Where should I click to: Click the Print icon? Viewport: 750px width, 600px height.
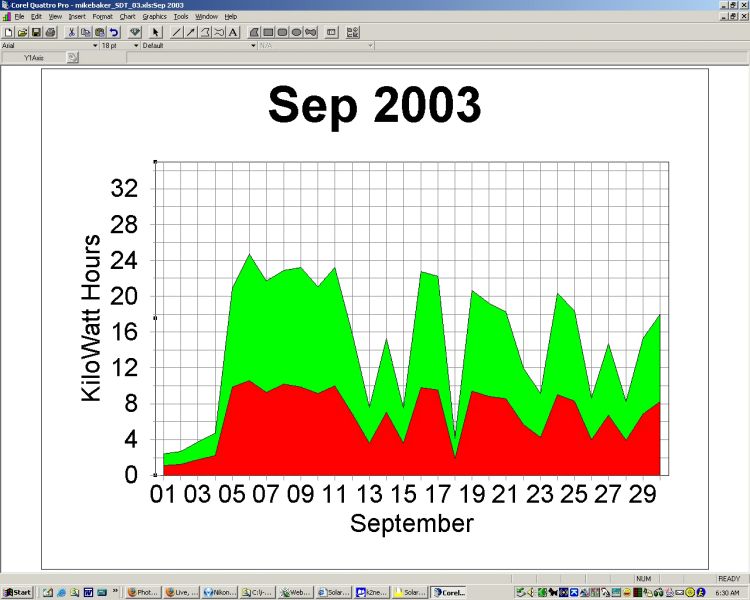click(x=50, y=32)
